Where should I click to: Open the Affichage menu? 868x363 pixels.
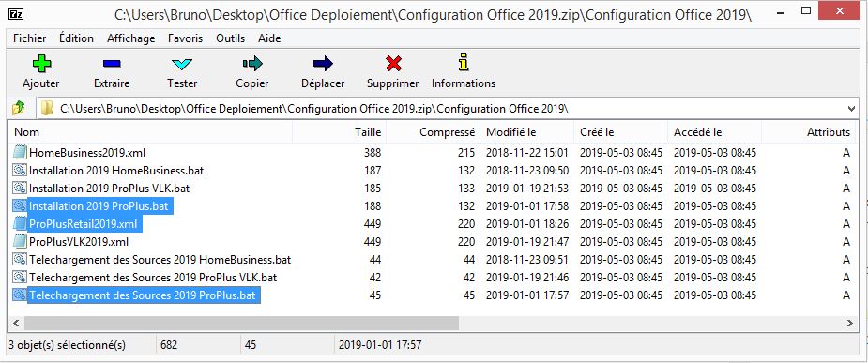tap(131, 38)
